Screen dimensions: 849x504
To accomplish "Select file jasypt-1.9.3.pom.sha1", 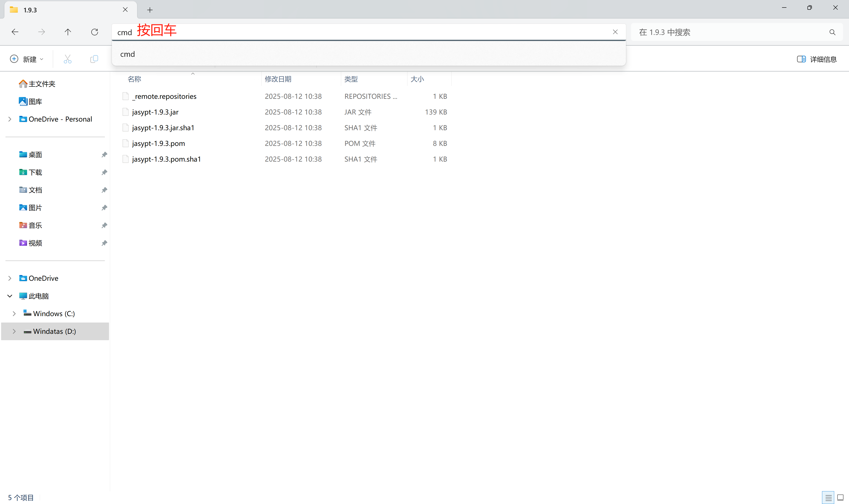I will pos(166,159).
